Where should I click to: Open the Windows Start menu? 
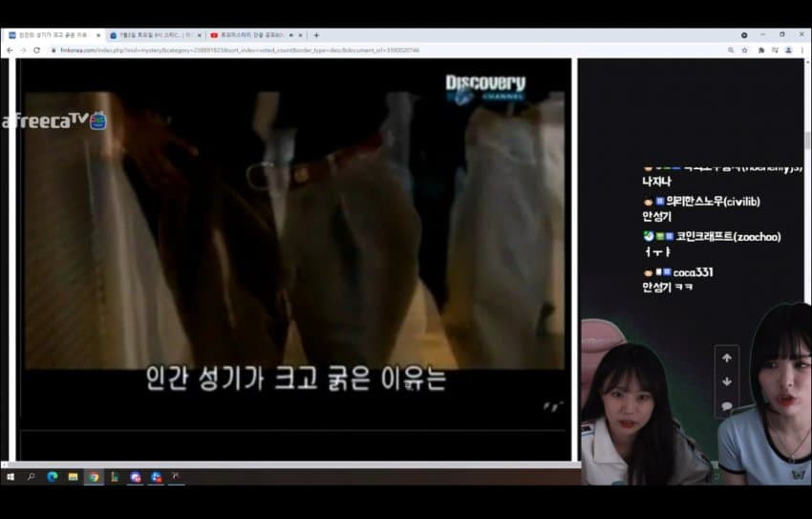(11, 477)
